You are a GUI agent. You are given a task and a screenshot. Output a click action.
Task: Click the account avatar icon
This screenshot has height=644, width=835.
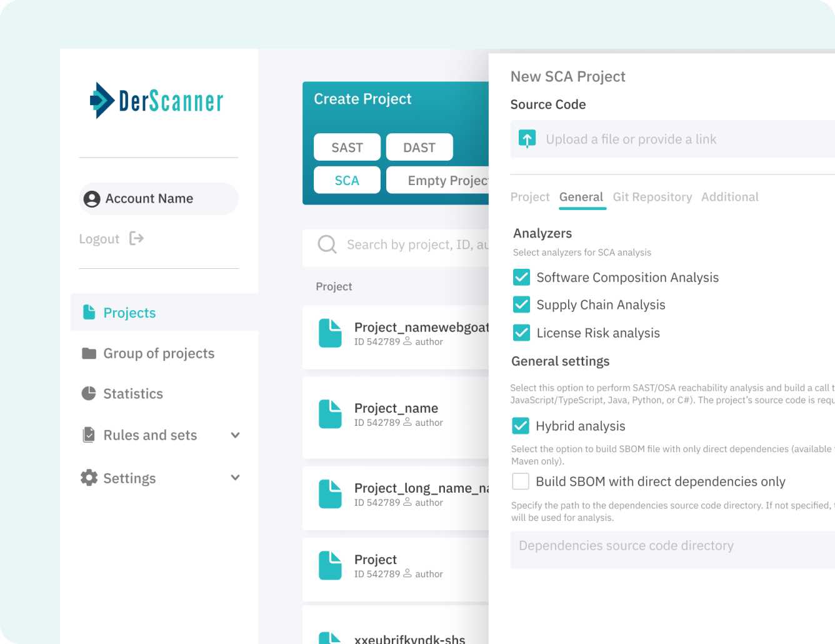click(x=92, y=198)
